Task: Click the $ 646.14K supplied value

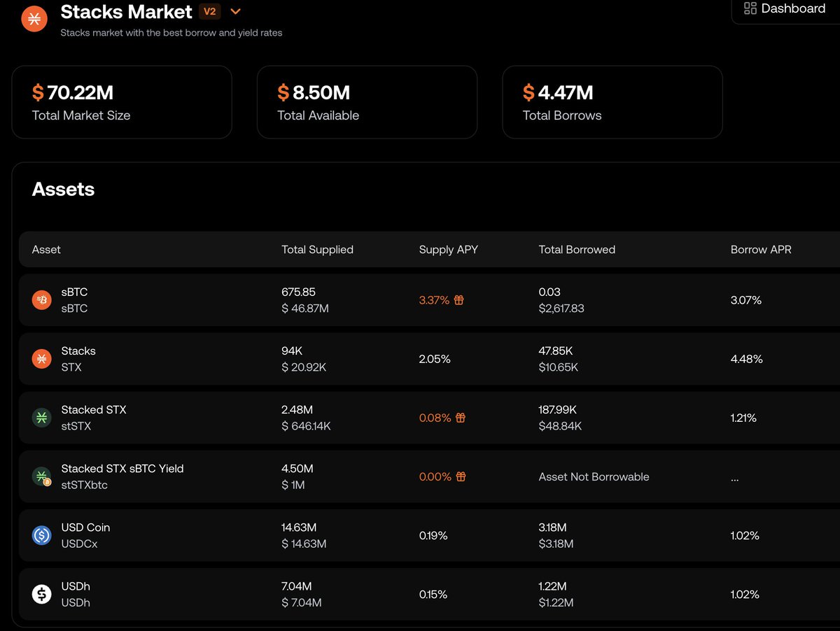Action: (306, 426)
